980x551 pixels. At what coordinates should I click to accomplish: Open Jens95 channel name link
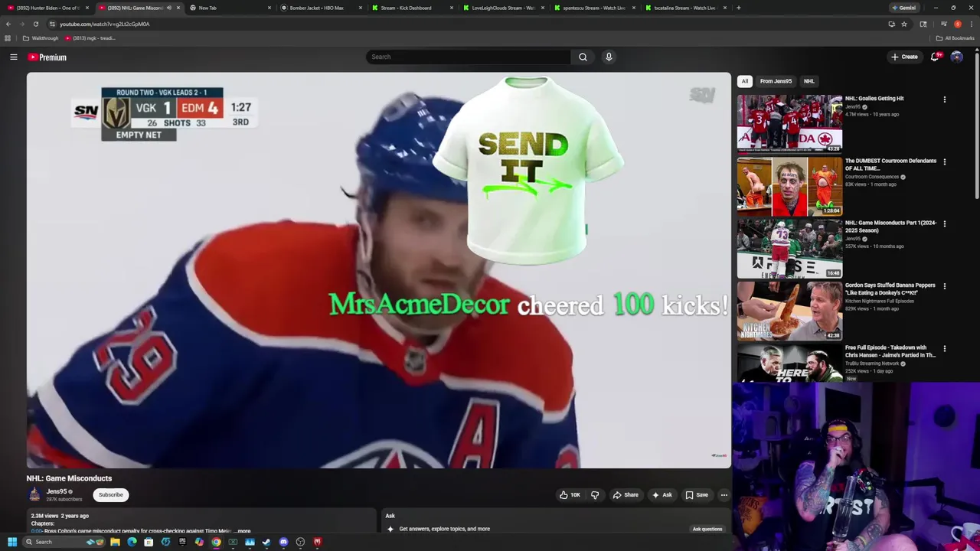pos(57,492)
